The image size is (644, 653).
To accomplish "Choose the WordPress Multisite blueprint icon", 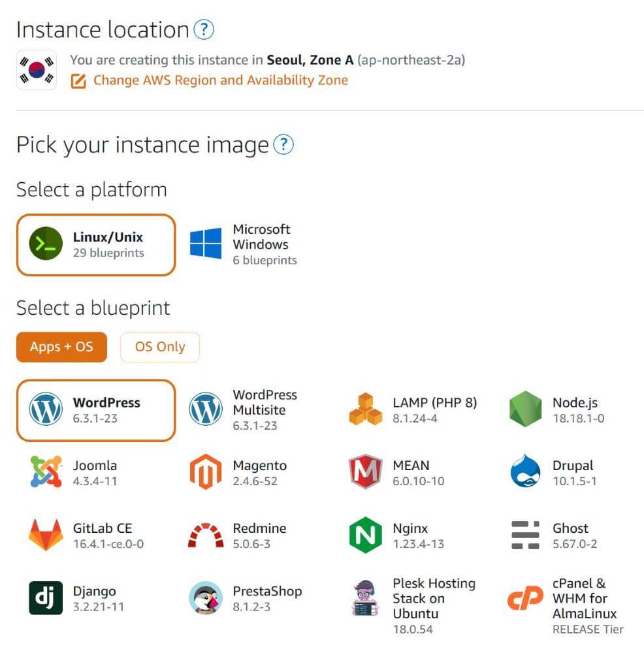I will (x=206, y=409).
